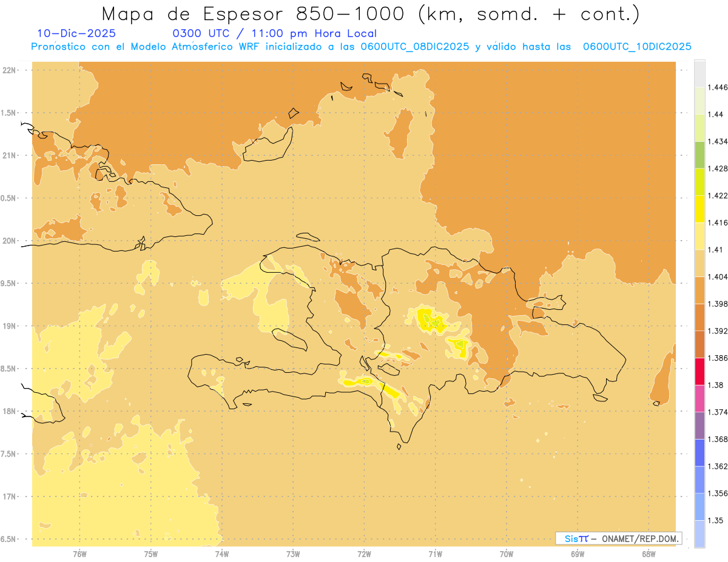Viewport: 728px width, 562px height.
Task: Click the longitude axis label 75W
Action: pos(151,554)
